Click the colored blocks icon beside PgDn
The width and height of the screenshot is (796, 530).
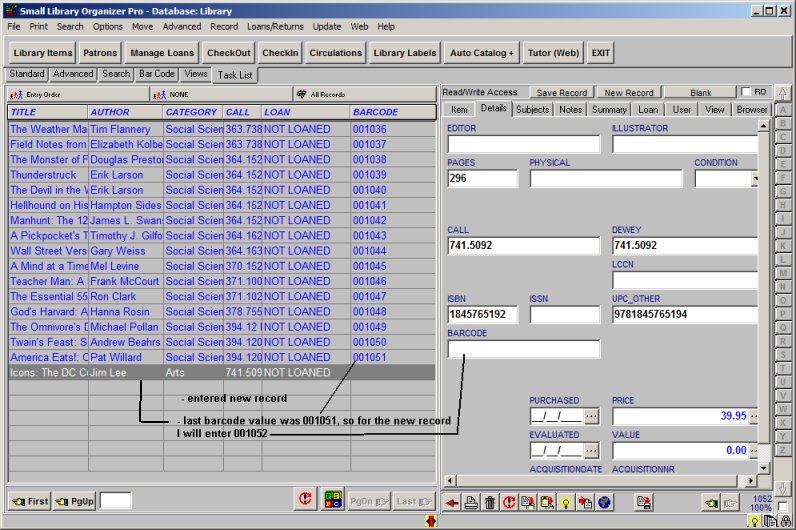pyautogui.click(x=333, y=500)
